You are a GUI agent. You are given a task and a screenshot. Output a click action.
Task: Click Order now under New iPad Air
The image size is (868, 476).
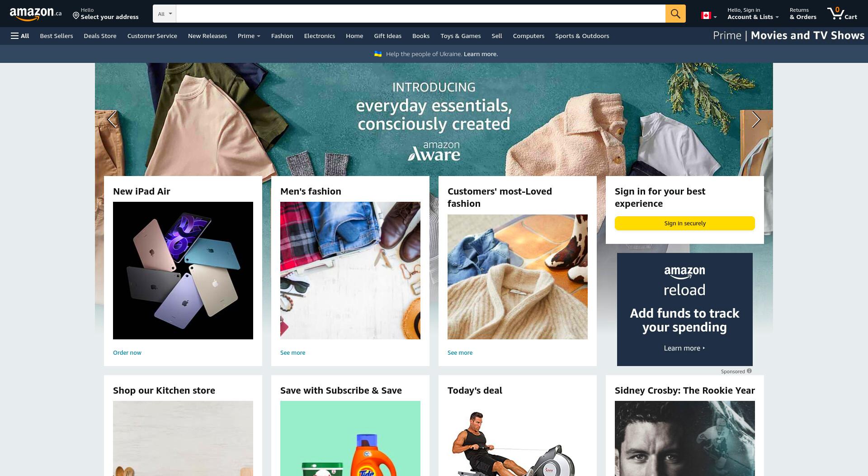coord(127,352)
